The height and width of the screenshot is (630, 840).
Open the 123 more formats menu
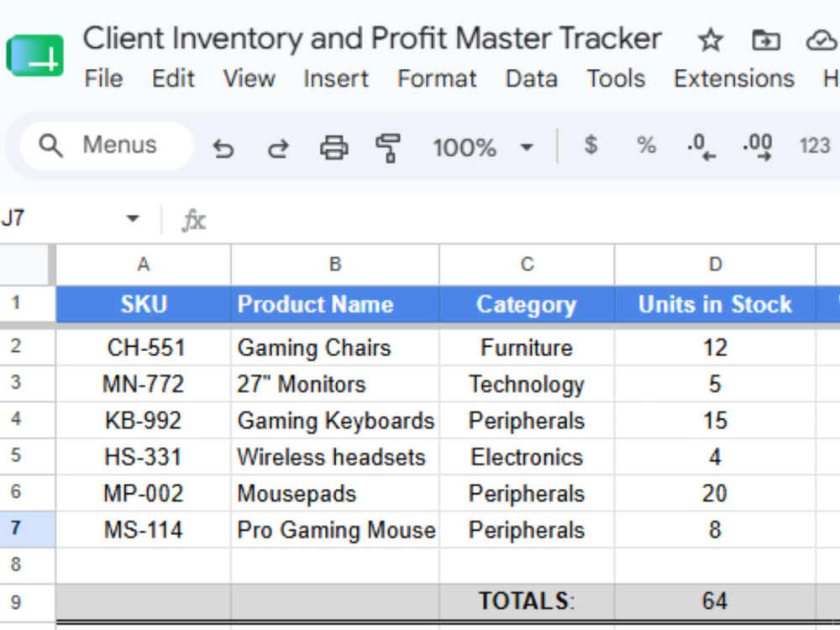coord(814,145)
